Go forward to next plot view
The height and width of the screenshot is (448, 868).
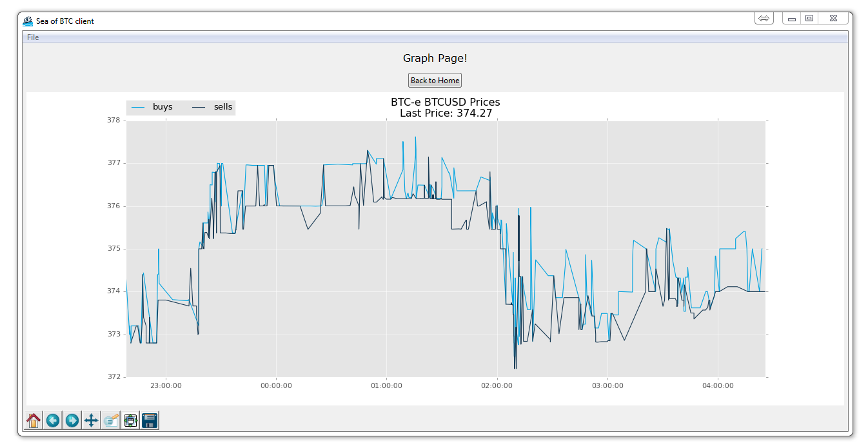[72, 420]
